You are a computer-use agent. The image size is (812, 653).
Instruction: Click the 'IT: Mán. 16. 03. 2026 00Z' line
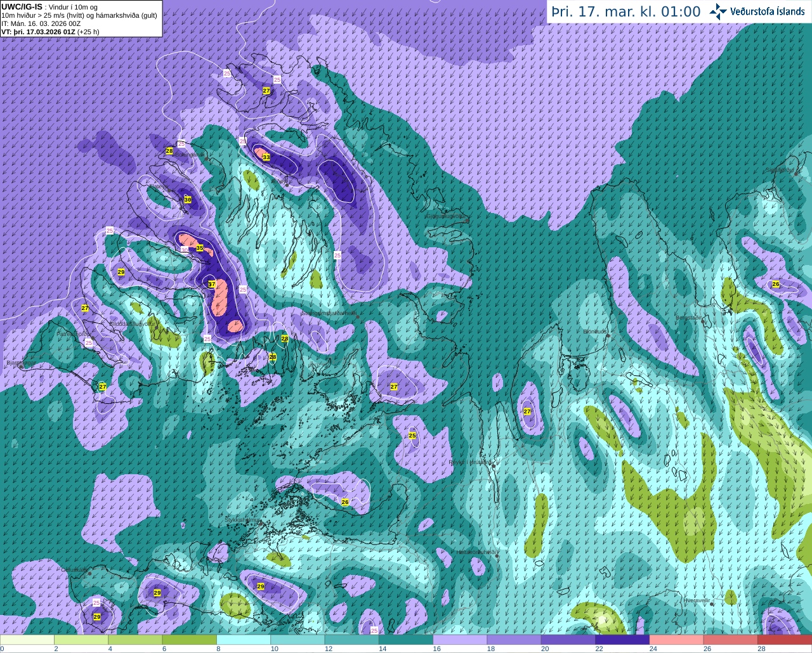pyautogui.click(x=41, y=23)
